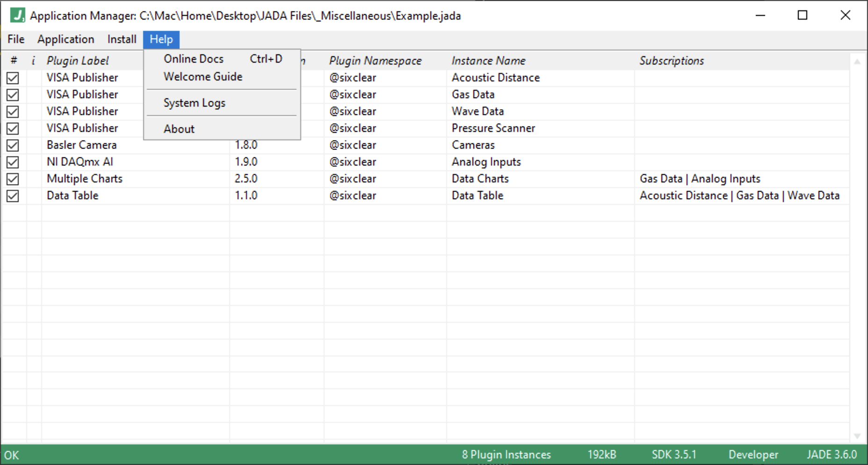Toggle the Pressure Scanner row checkbox
The height and width of the screenshot is (465, 868).
pos(13,129)
